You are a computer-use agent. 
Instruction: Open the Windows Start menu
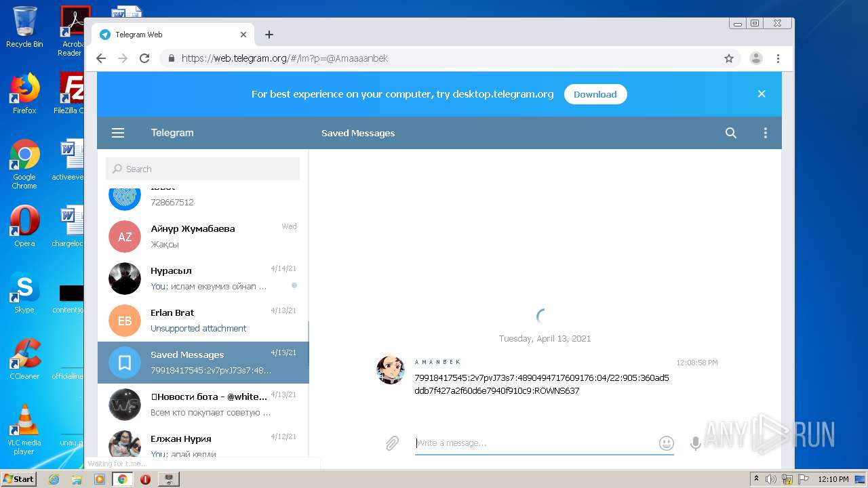coord(18,479)
